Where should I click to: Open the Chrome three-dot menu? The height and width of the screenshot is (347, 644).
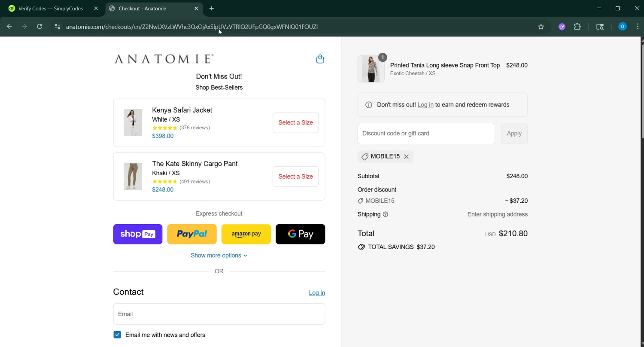638,27
